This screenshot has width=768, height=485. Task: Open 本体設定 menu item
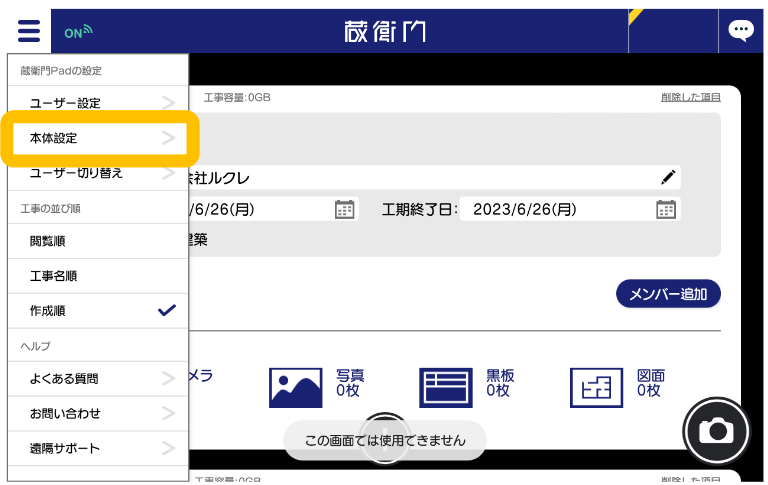[x=98, y=138]
